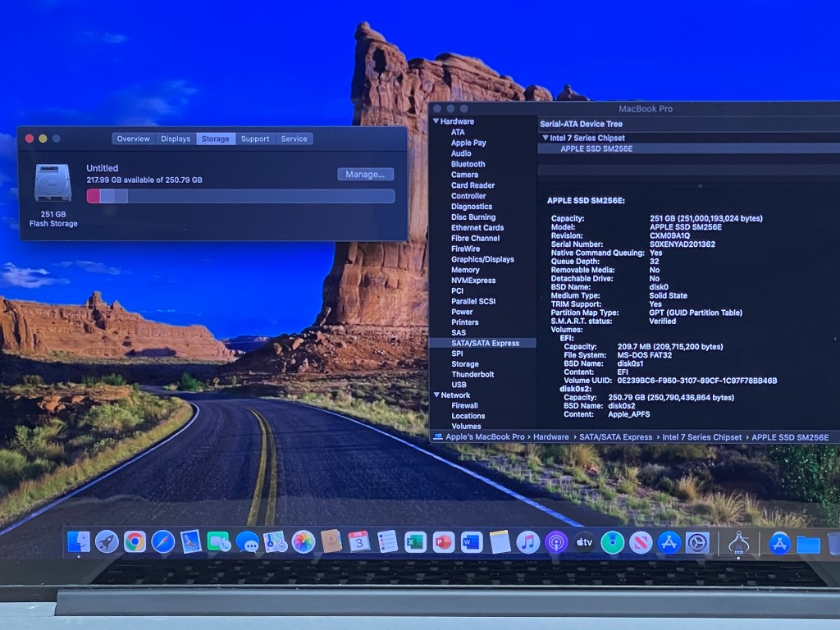
Task: Click the revision value CXM09A1Q
Action: click(x=669, y=235)
